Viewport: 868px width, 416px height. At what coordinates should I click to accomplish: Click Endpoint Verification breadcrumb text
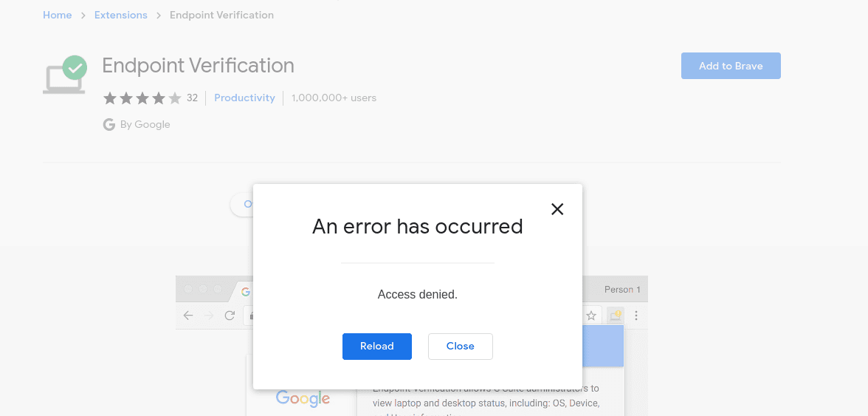point(221,15)
